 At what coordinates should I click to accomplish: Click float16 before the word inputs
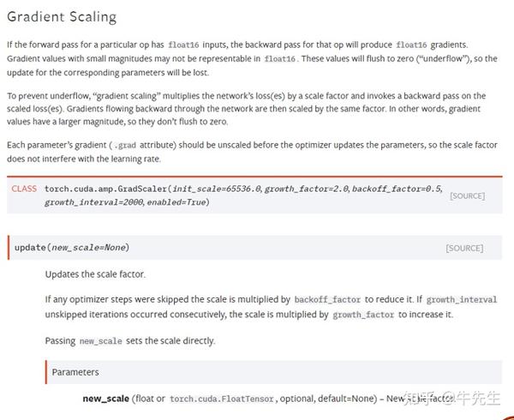pyautogui.click(x=186, y=44)
